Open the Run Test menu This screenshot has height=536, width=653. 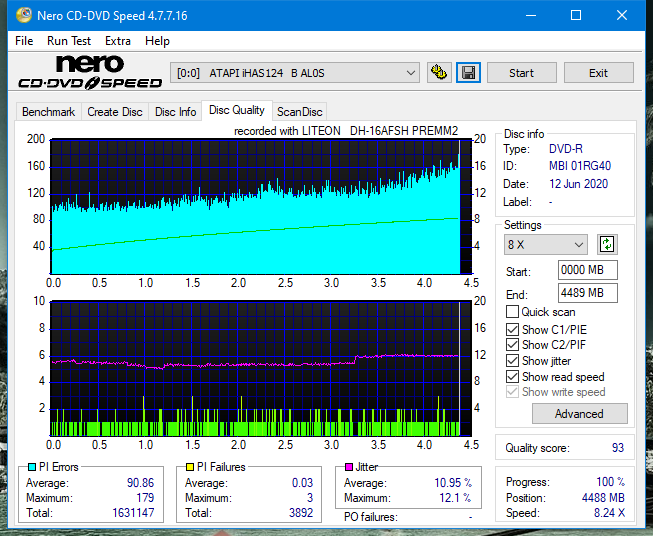(69, 41)
